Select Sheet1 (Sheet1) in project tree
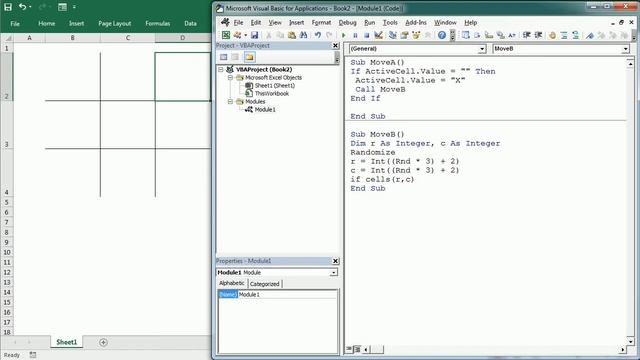Screen dimensions: 640x360 point(274,85)
